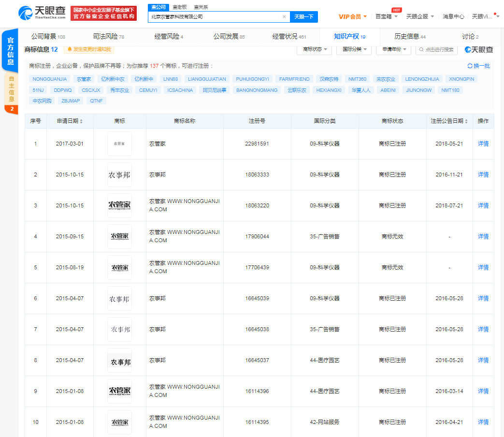Click the ICSACHINA suggested trademark tag

(x=180, y=90)
